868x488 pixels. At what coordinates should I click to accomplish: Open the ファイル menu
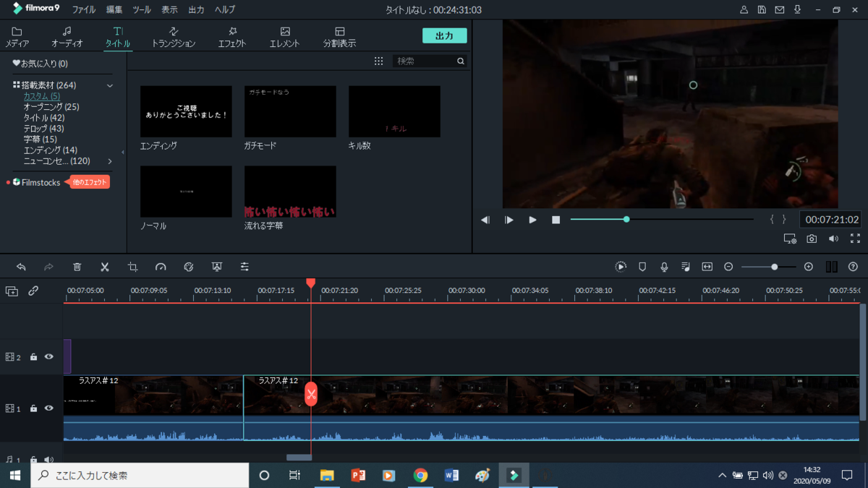pos(84,10)
